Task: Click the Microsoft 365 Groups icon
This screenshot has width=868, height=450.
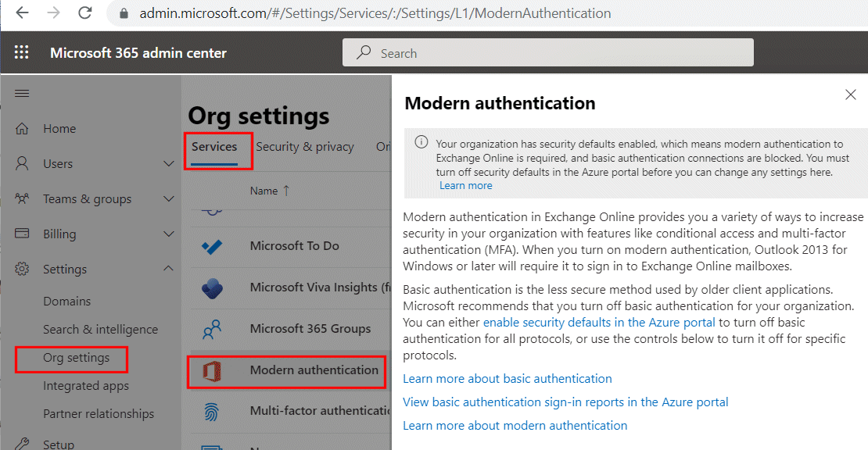Action: click(x=212, y=330)
